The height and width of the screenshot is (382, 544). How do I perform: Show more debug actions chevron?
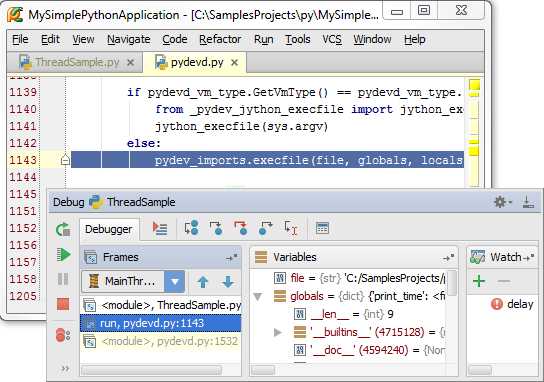pos(65,368)
